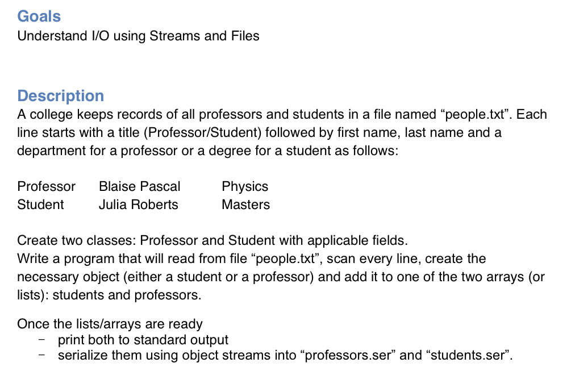Click the text 'lists): students and professors.'
The image size is (567, 392).
[x=109, y=295]
